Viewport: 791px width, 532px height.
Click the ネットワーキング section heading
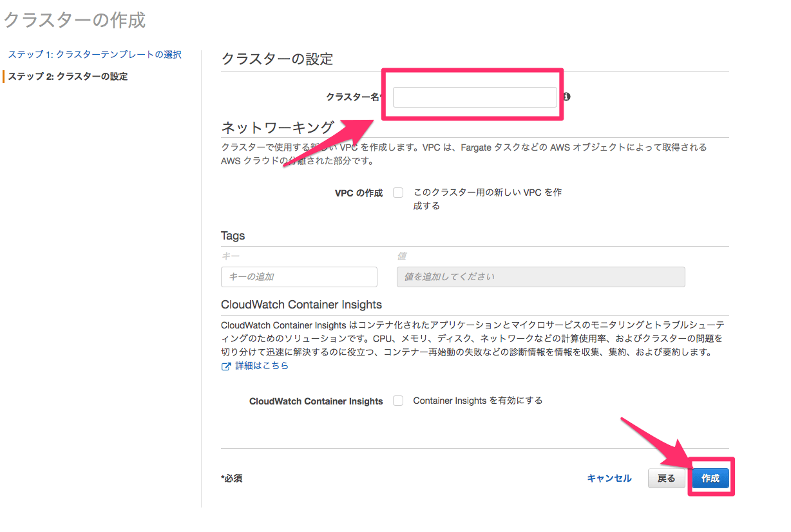pyautogui.click(x=277, y=127)
